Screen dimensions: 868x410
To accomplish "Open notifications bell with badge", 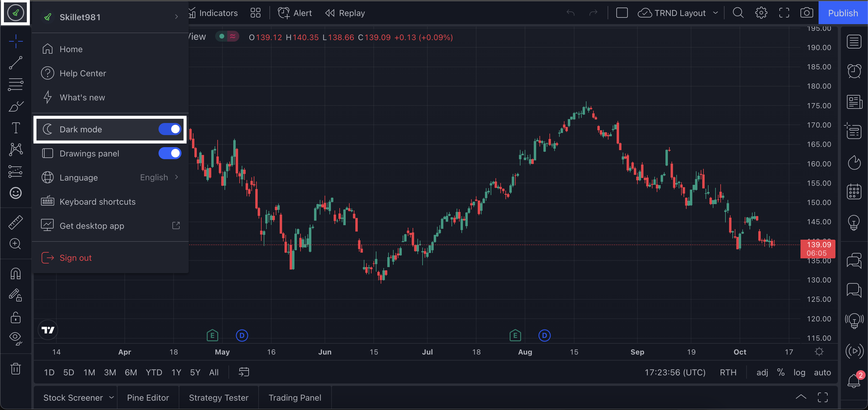I will click(x=854, y=381).
